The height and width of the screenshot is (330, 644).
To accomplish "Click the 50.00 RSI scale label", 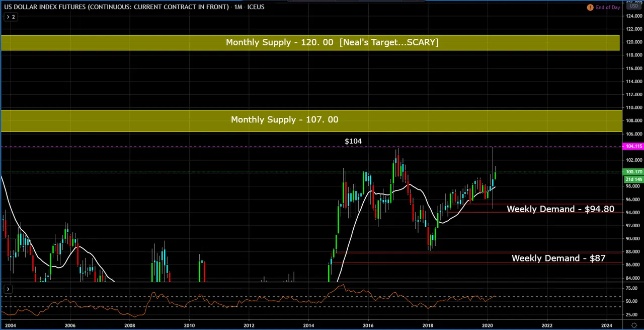I will tap(631, 301).
